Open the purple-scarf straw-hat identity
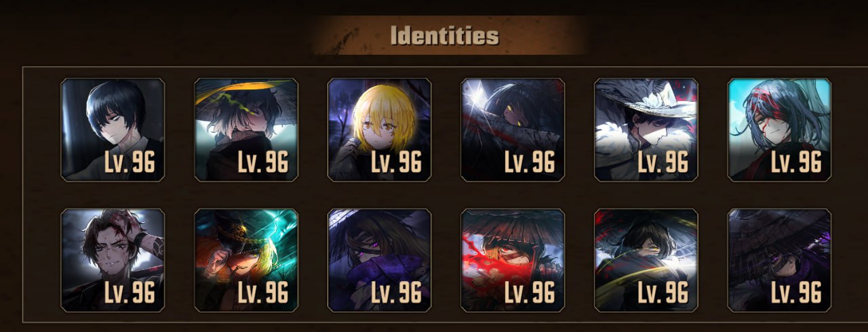This screenshot has height=332, width=868. pyautogui.click(x=380, y=260)
